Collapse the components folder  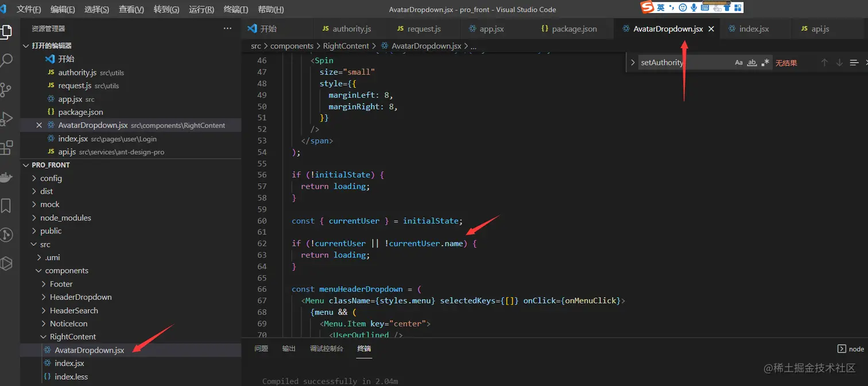click(x=131, y=271)
